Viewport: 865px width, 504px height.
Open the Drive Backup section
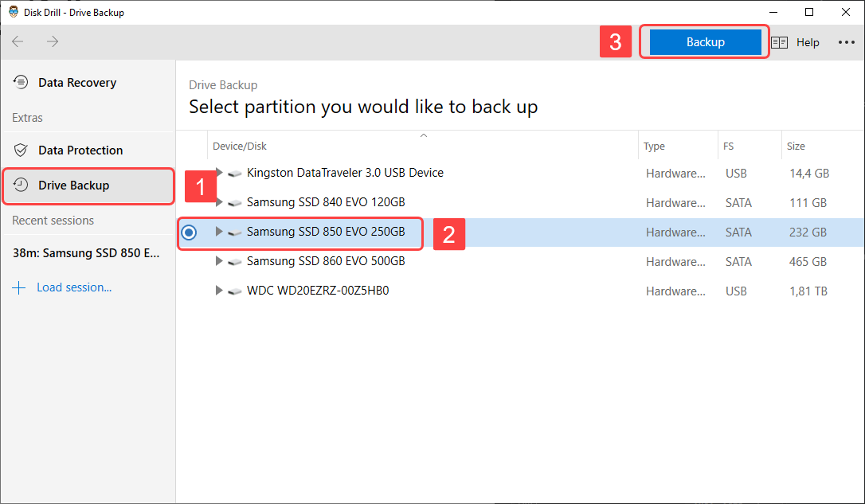88,186
